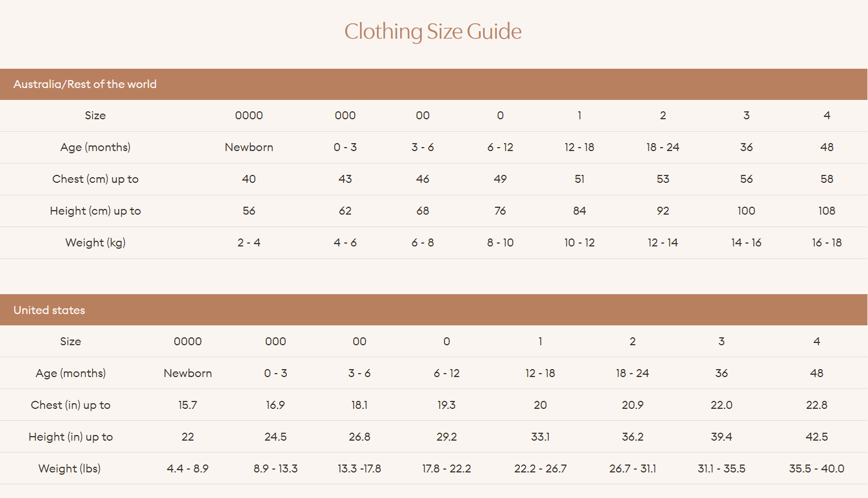868x498 pixels.
Task: Click the "2 - 4" weight cell
Action: click(249, 242)
